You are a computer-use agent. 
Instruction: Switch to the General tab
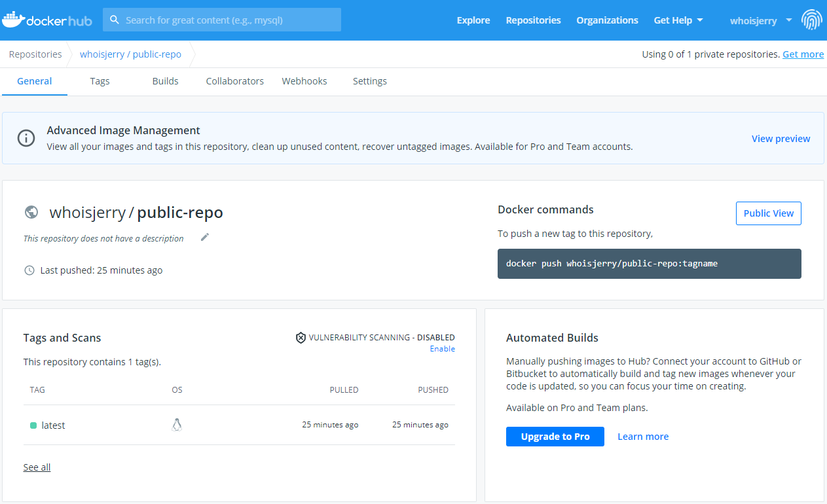coord(34,81)
